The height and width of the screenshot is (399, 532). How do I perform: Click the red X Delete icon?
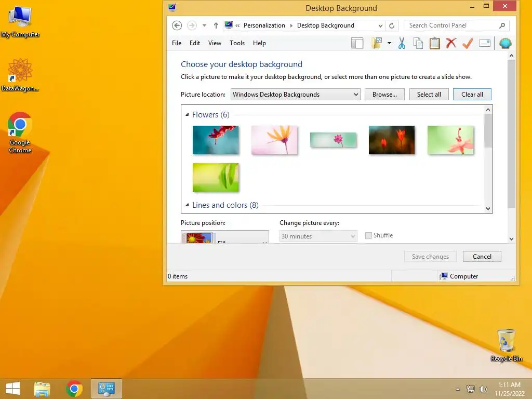[451, 43]
